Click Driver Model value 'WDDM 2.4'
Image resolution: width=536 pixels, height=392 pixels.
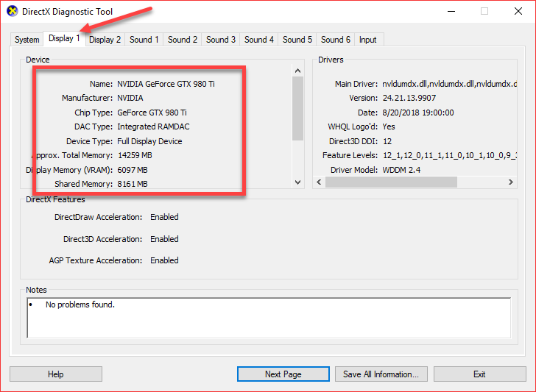401,170
